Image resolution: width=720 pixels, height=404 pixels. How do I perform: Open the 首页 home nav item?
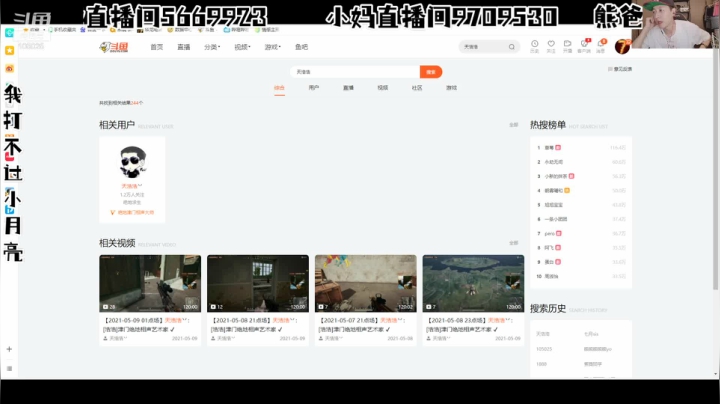click(157, 47)
